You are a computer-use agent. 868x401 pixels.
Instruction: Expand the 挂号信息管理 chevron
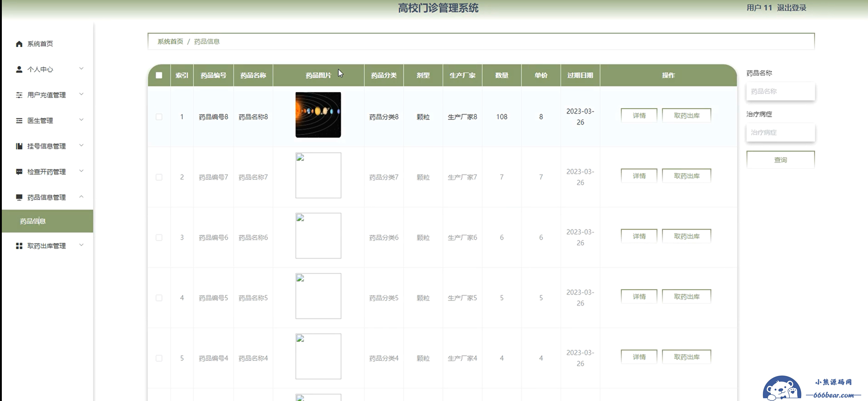pyautogui.click(x=81, y=145)
